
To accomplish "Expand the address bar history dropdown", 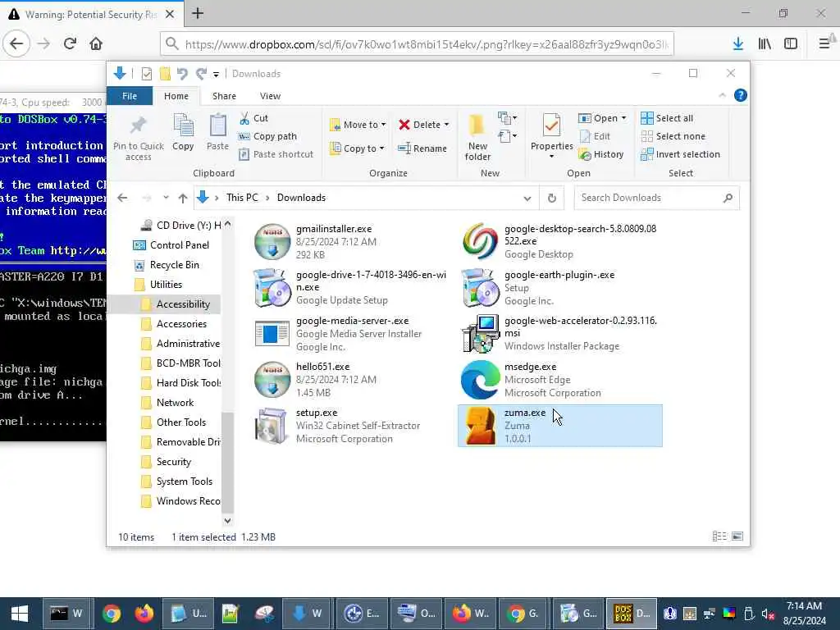I will coord(527,199).
